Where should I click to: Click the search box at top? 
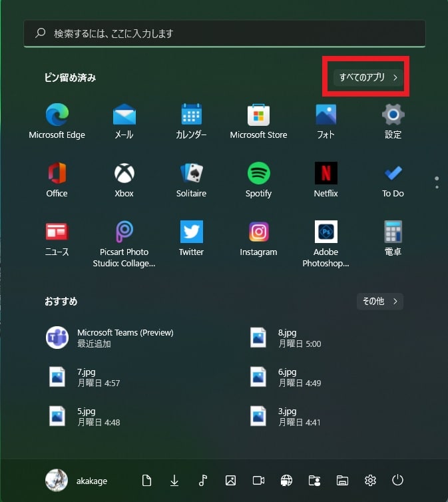[x=224, y=33]
